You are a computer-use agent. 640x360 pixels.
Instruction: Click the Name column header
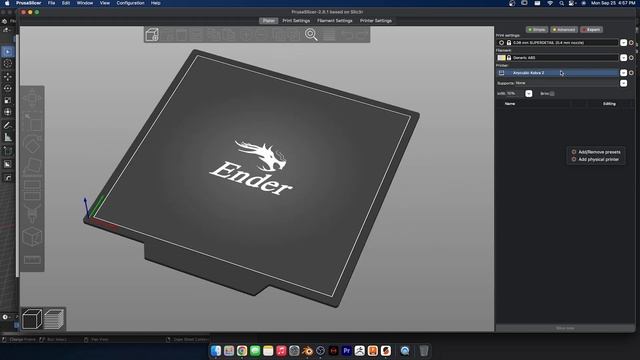click(510, 104)
